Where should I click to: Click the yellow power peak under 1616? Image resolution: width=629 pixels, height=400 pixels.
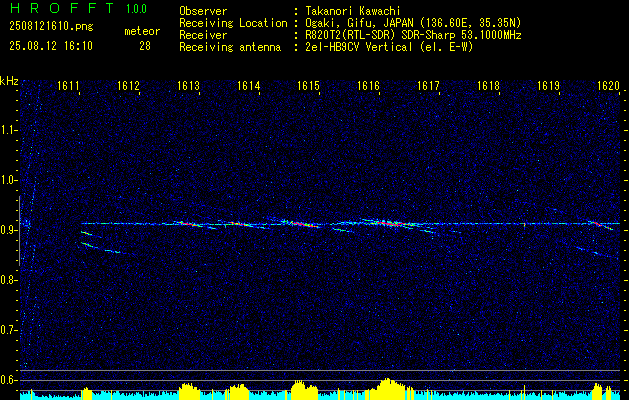(388, 388)
